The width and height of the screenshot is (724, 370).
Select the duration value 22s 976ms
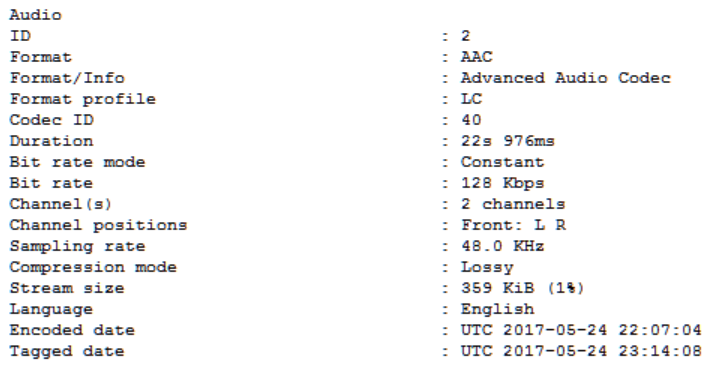pyautogui.click(x=508, y=141)
